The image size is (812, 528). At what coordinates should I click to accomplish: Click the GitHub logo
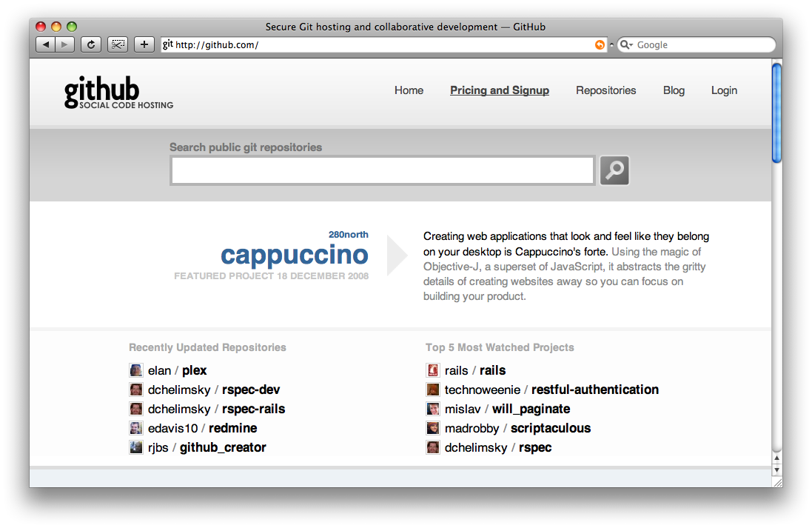[118, 93]
